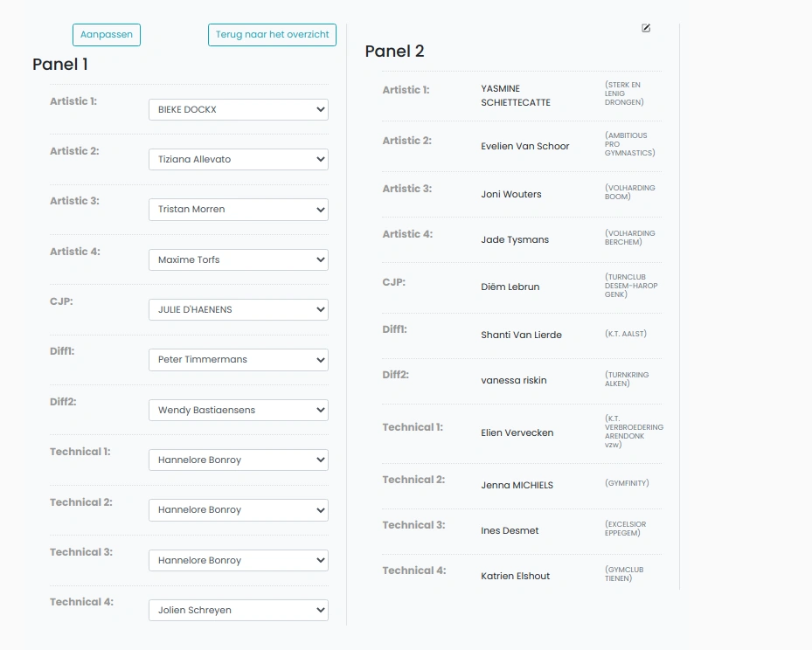Open Diff1 dropdown showing Peter Timmermans
Viewport: 812px width, 650px height.
point(239,360)
